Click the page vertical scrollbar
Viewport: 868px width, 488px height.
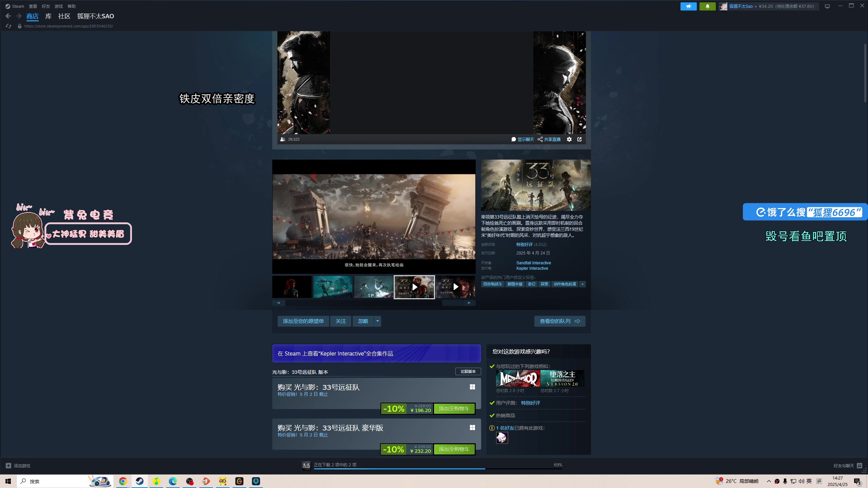click(865, 73)
